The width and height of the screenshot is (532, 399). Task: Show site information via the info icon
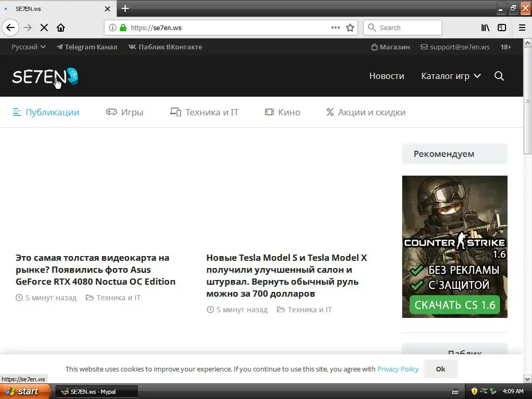click(x=112, y=28)
